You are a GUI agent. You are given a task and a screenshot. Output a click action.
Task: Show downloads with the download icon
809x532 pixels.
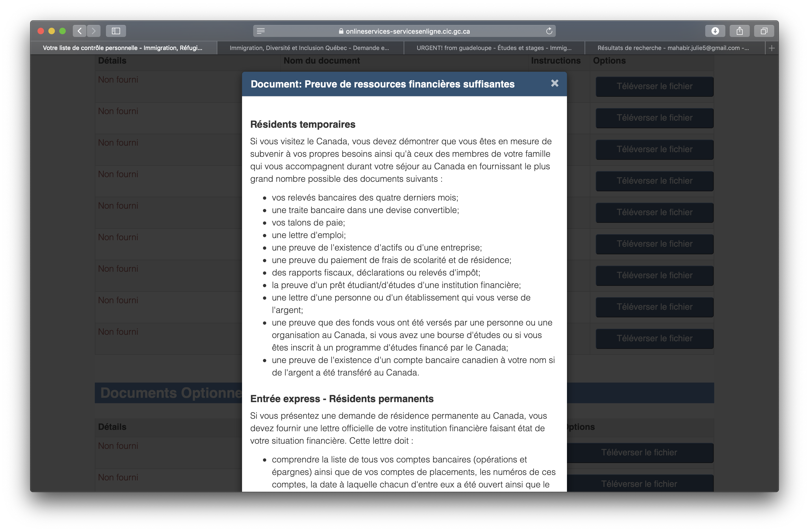coord(715,31)
